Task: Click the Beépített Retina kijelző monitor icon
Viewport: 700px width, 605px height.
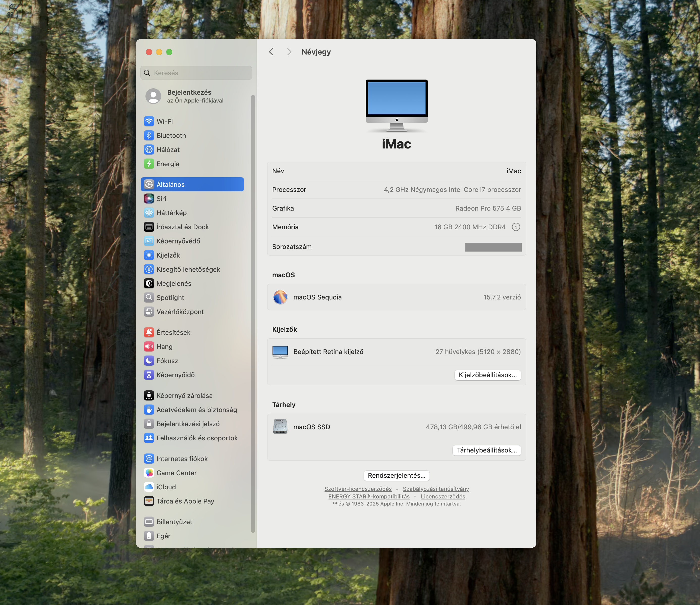Action: (x=280, y=352)
